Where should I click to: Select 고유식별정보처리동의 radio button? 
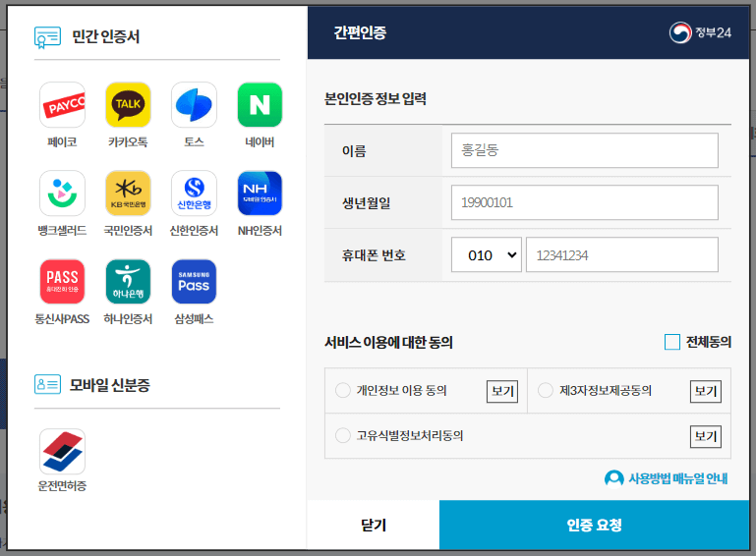click(343, 435)
